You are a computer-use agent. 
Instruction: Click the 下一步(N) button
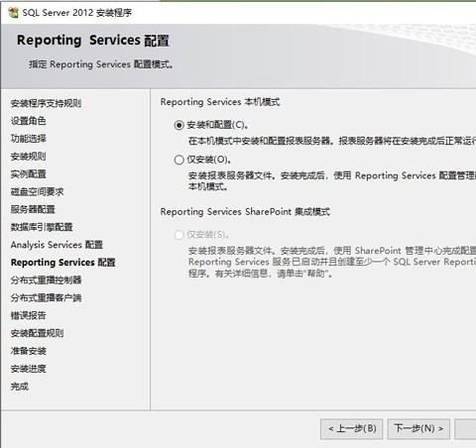point(418,429)
